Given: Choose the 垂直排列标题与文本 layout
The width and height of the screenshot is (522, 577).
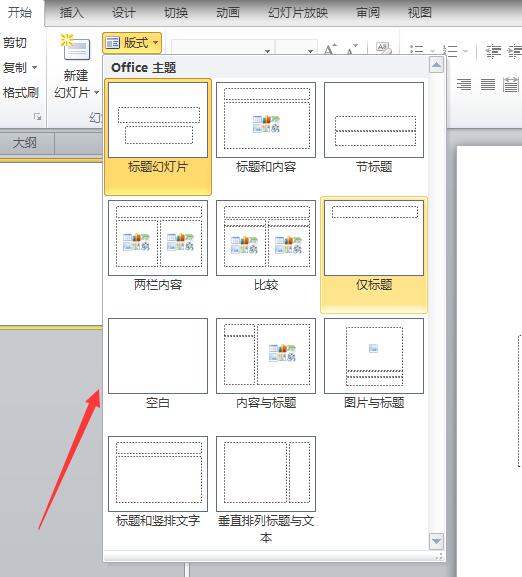Looking at the screenshot, I should [x=266, y=490].
